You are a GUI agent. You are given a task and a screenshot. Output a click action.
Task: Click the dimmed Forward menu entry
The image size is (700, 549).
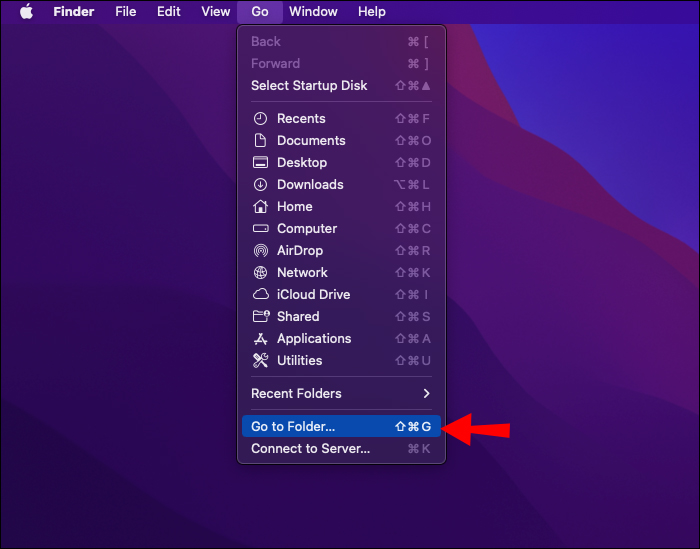[342, 63]
